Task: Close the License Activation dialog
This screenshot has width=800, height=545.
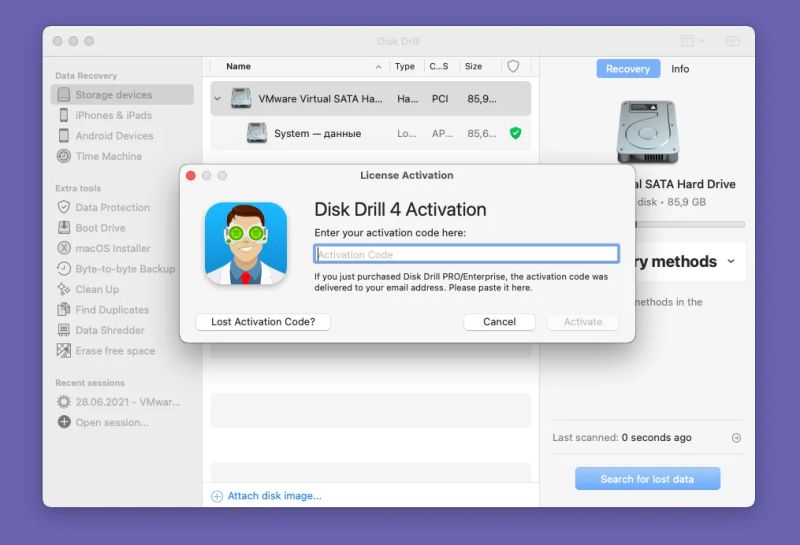Action: (x=191, y=176)
